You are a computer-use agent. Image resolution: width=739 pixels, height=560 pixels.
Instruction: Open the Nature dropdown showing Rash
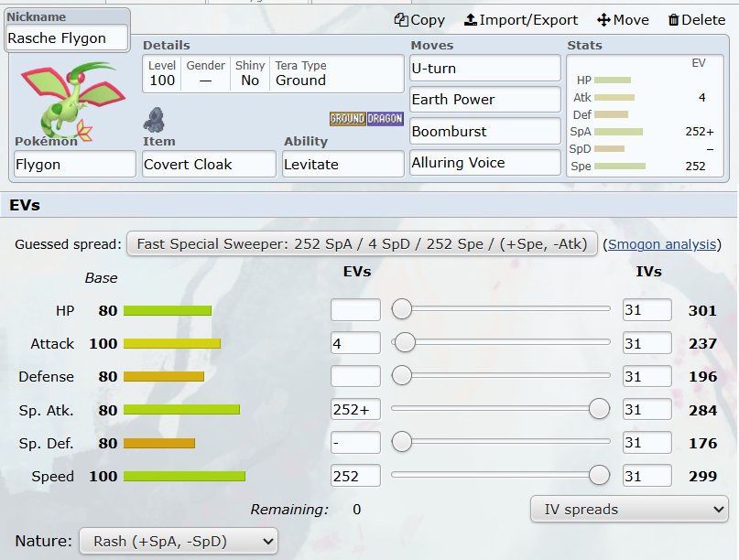[x=178, y=541]
